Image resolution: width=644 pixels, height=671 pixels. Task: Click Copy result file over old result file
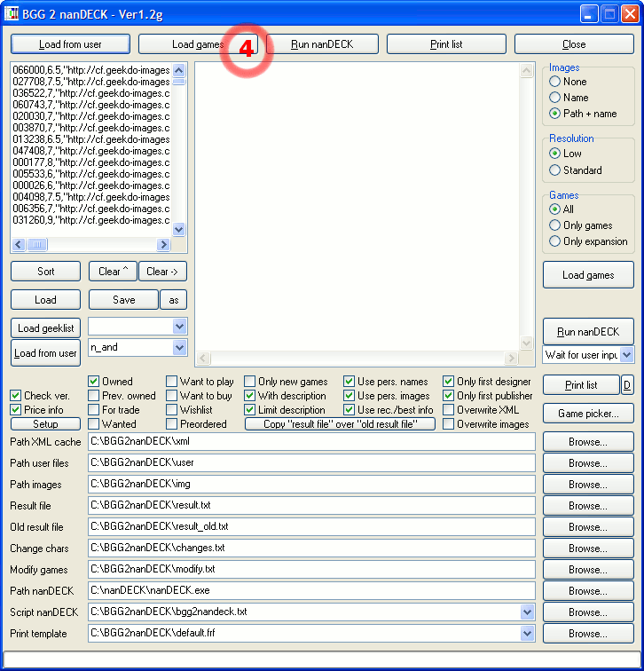click(340, 424)
